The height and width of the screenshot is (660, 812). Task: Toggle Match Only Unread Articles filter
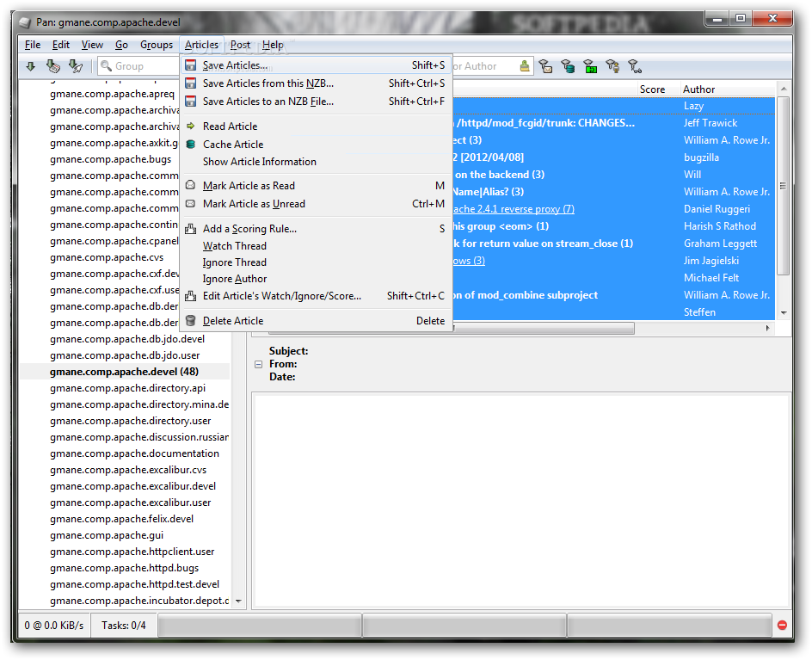click(x=545, y=66)
